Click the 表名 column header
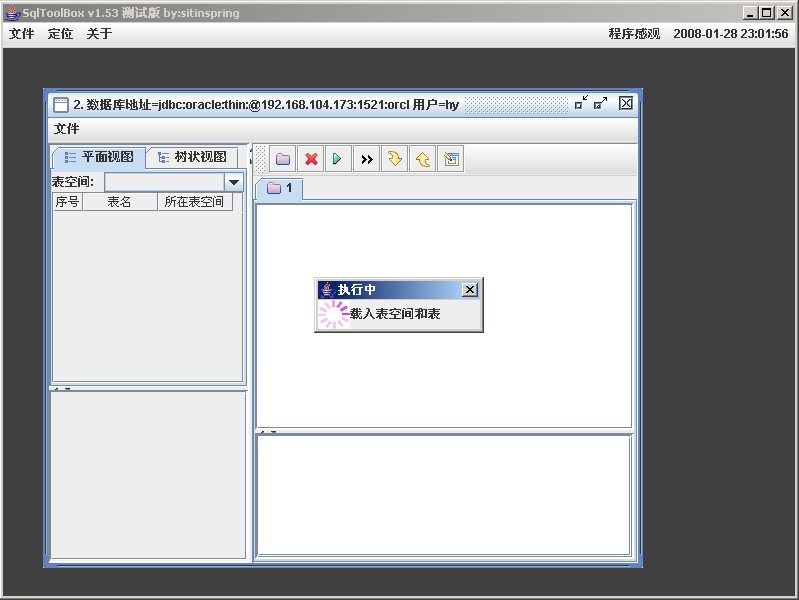 tap(120, 202)
